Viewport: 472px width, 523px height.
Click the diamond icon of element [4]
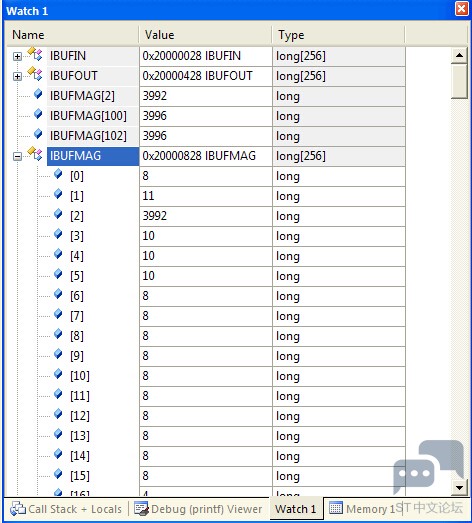click(58, 254)
